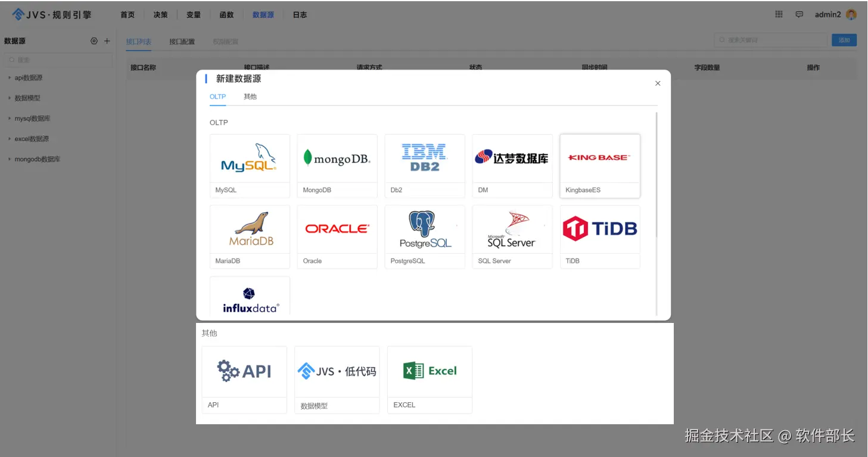Expand the 数据模型 tree node

[10, 98]
